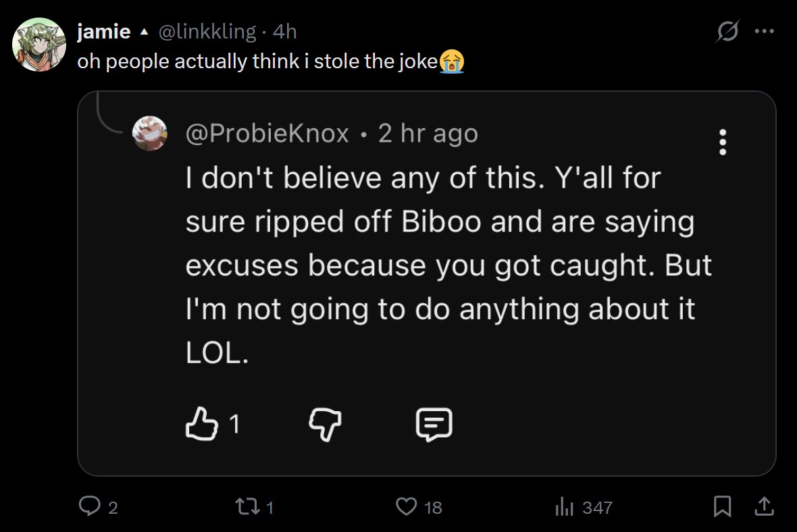The height and width of the screenshot is (532, 797).
Task: Click the 4h timestamp
Action: click(x=284, y=32)
